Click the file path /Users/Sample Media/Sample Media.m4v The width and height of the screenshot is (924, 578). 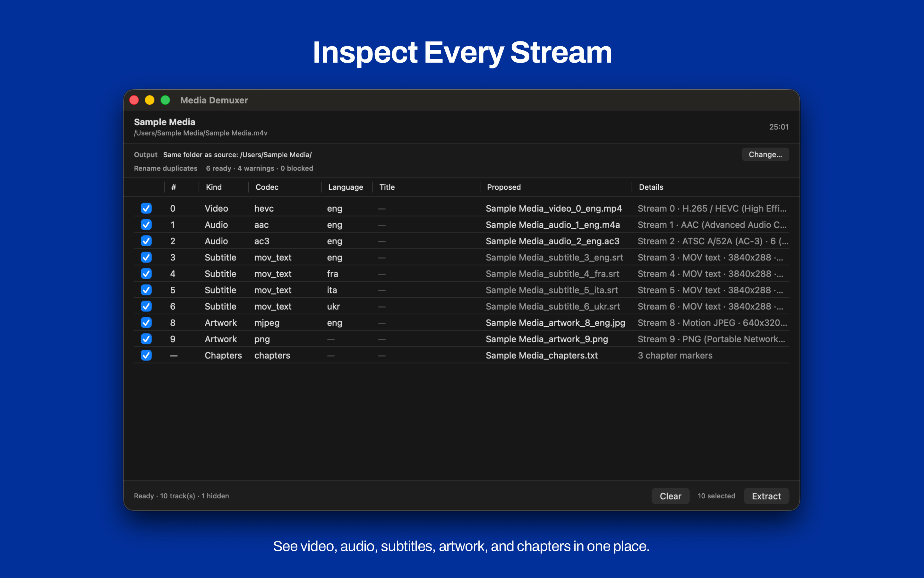[201, 133]
